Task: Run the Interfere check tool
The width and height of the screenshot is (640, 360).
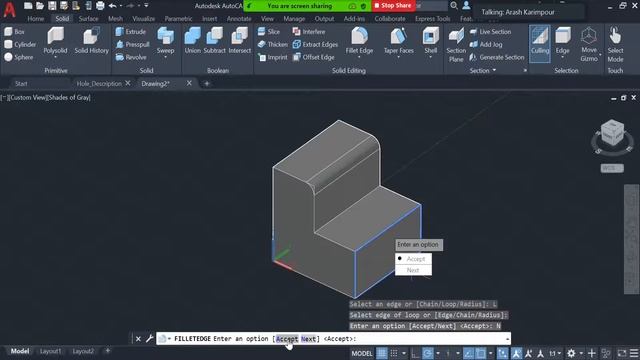Action: [x=309, y=31]
